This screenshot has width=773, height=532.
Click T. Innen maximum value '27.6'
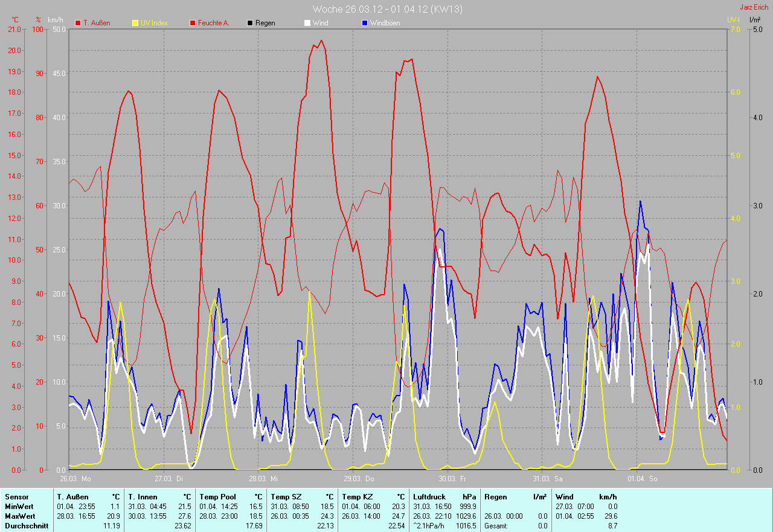click(185, 516)
